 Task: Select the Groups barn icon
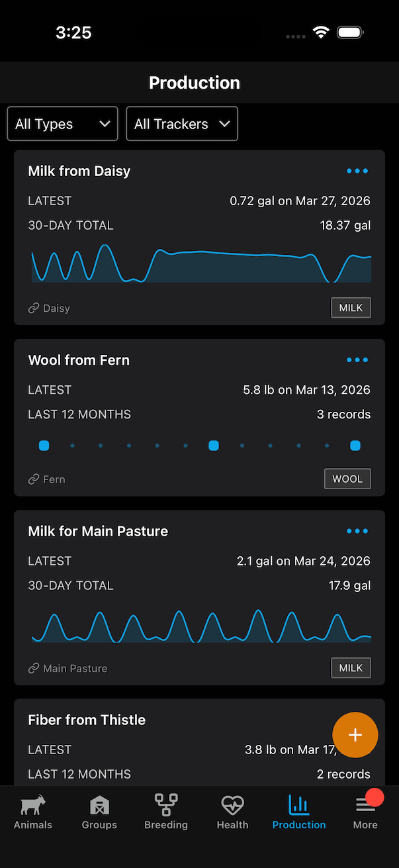point(99,805)
